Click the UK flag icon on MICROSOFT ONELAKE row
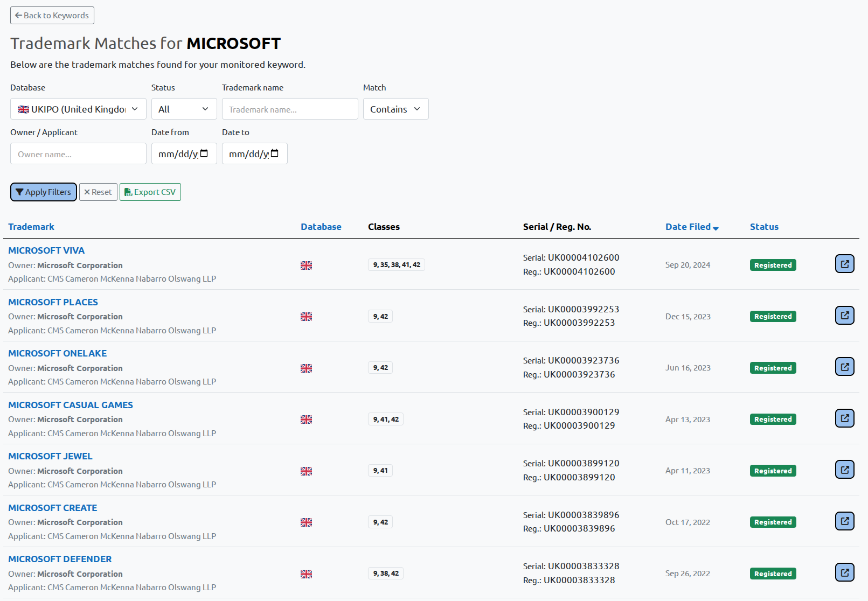The image size is (868, 601). tap(306, 368)
